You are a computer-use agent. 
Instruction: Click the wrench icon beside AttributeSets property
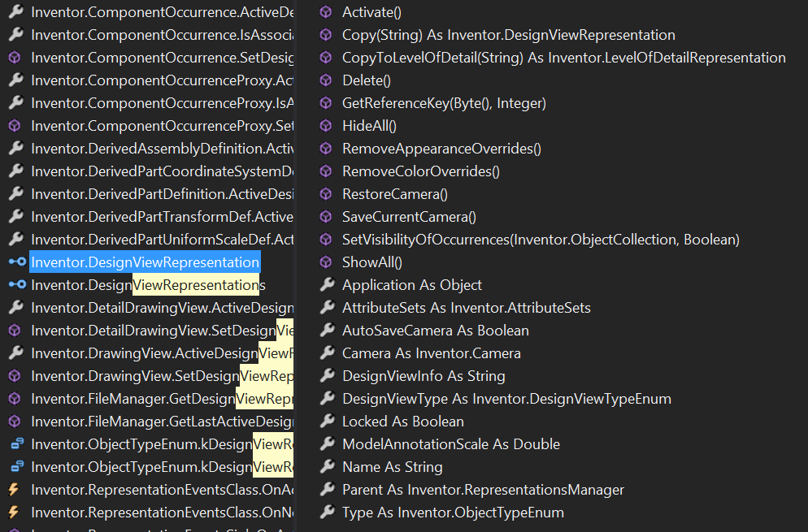328,307
